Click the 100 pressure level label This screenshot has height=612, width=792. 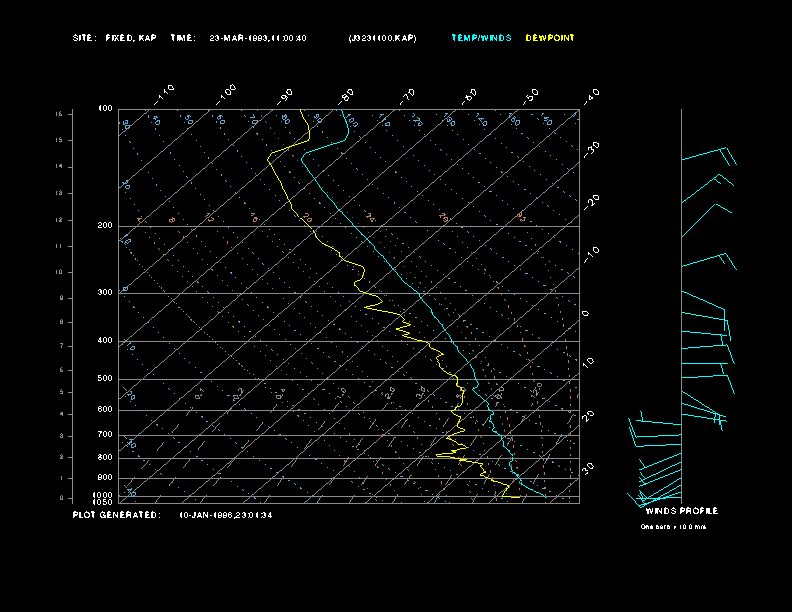coord(105,108)
